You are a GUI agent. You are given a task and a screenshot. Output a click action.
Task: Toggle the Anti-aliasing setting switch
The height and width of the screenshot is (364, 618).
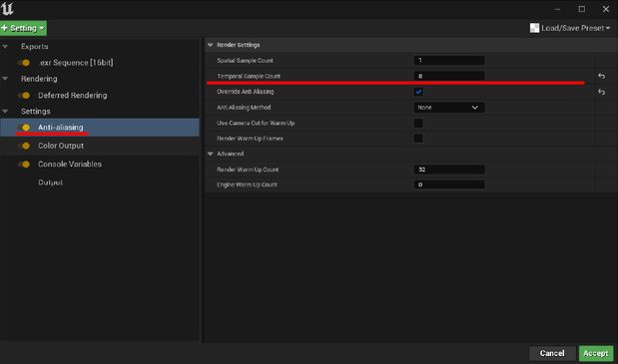pyautogui.click(x=24, y=128)
